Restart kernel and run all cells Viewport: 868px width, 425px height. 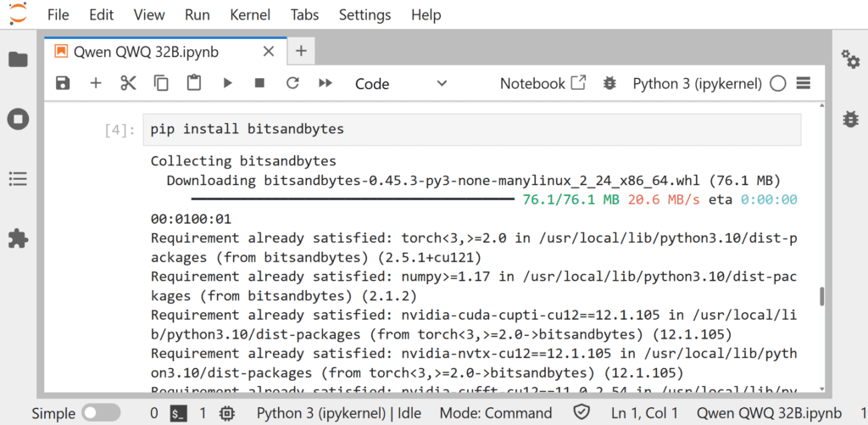coord(325,83)
